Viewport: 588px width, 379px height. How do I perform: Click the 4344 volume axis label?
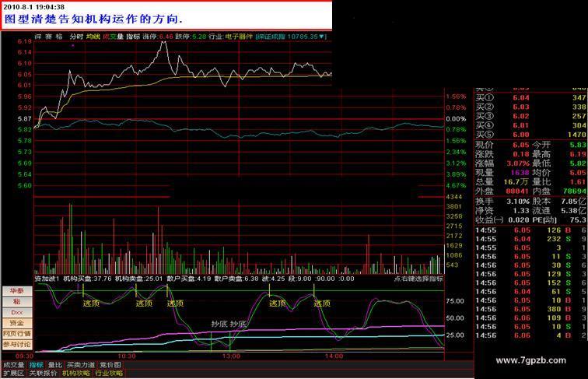click(x=454, y=197)
